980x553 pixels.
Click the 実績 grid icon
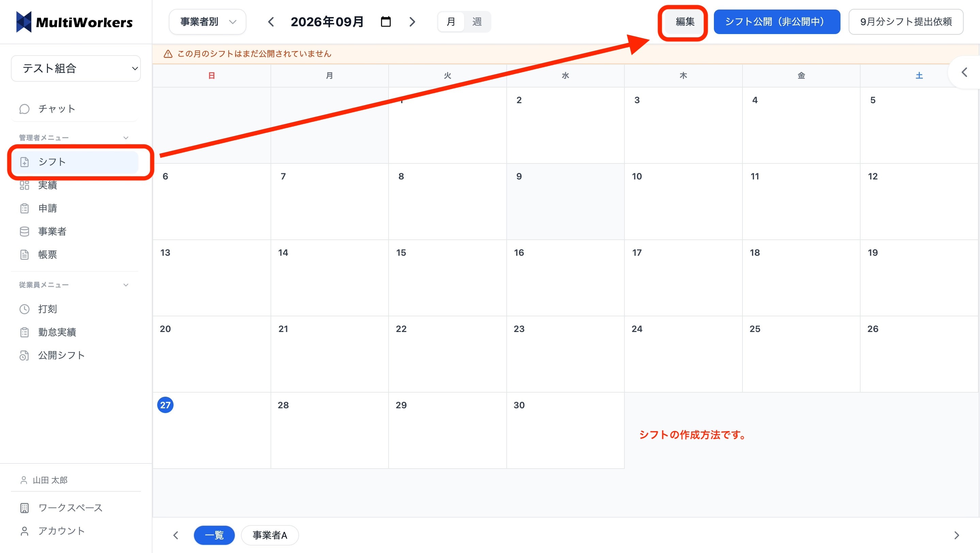pos(24,185)
